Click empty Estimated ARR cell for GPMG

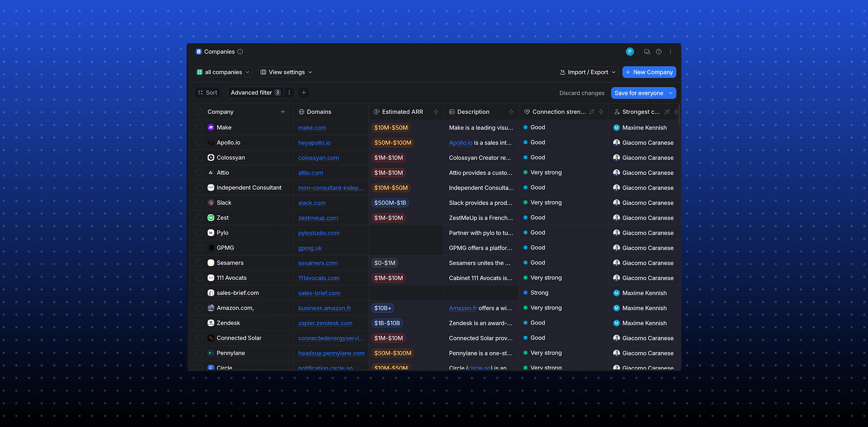tap(406, 248)
